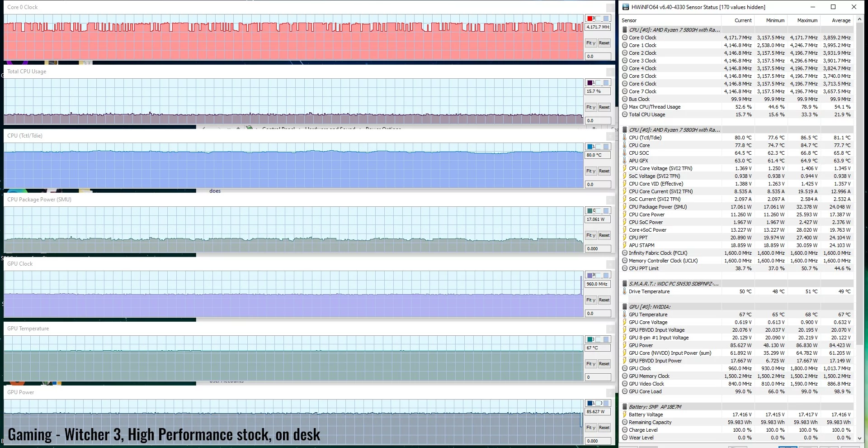Click the CPU Package Power (SMU) sensor icon
868x448 pixels.
coord(624,206)
